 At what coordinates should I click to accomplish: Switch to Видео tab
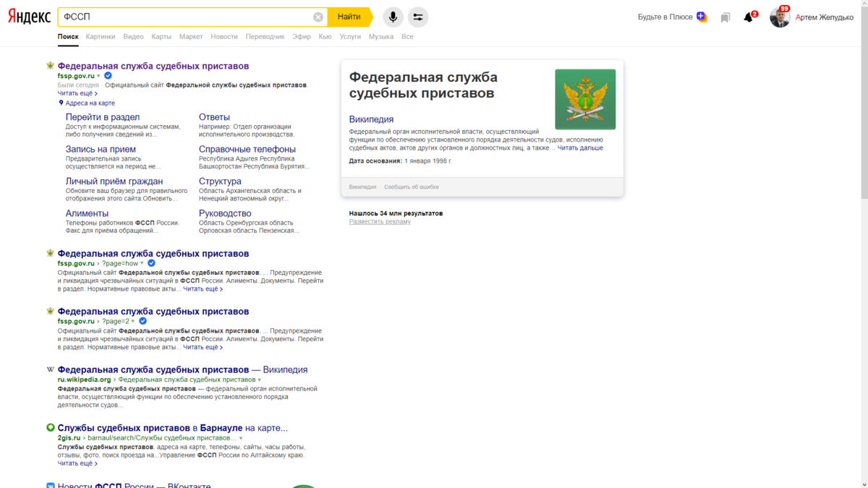[x=133, y=37]
